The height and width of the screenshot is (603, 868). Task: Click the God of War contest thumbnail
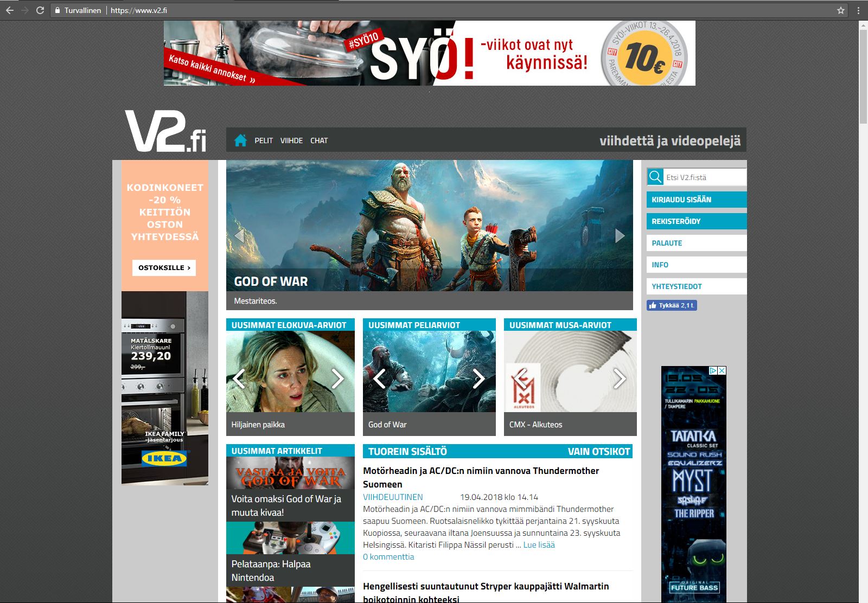[x=290, y=473]
